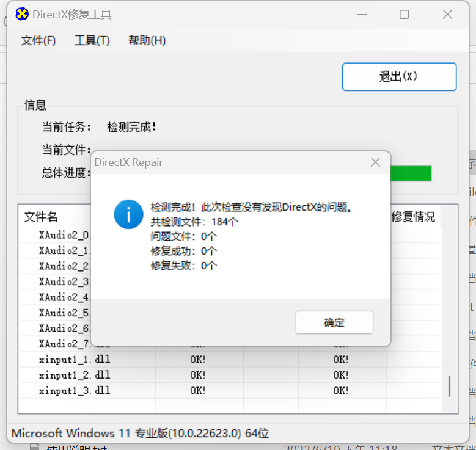476x450 pixels.
Task: Select the XAudio2_3 row
Action: click(x=55, y=281)
